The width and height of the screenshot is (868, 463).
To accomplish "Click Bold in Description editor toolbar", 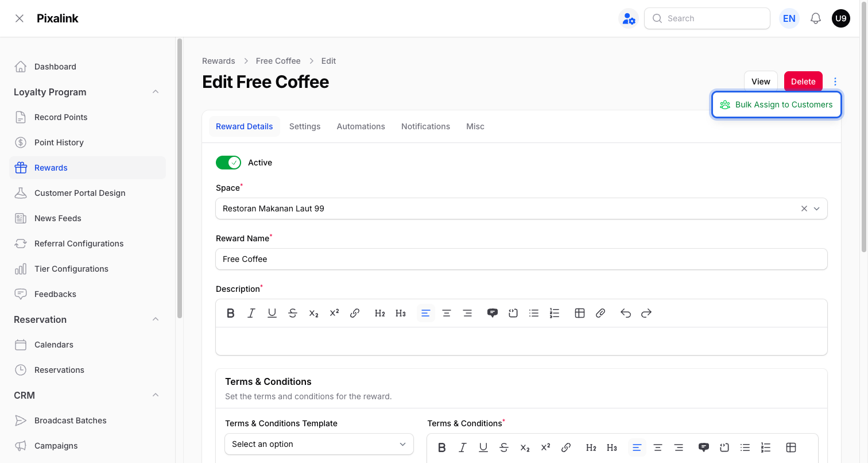I will pos(231,313).
